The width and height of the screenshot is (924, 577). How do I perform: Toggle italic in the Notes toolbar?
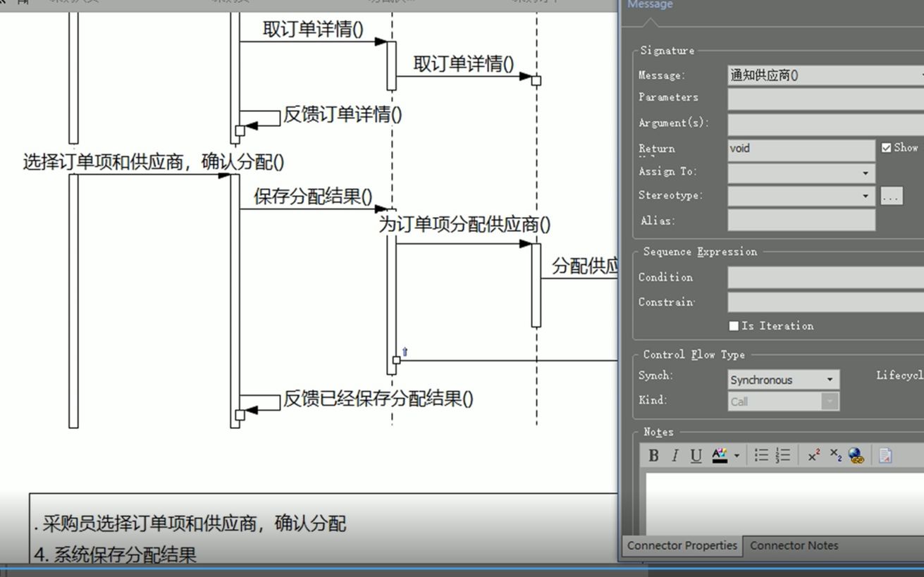[x=675, y=456]
